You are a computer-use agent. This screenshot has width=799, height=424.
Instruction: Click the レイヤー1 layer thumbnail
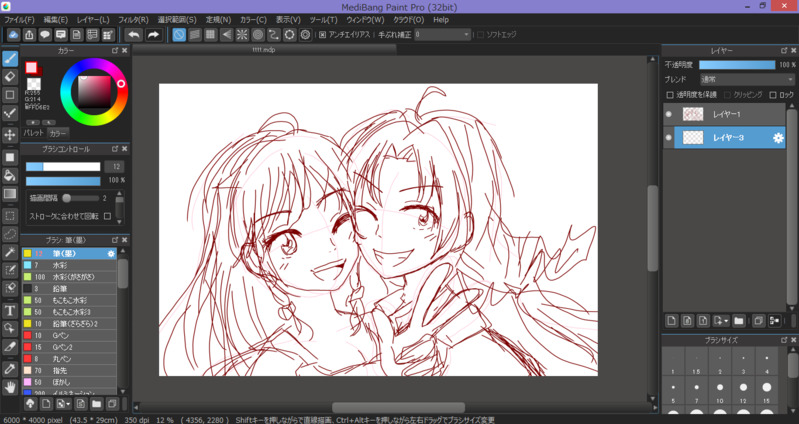coord(693,114)
